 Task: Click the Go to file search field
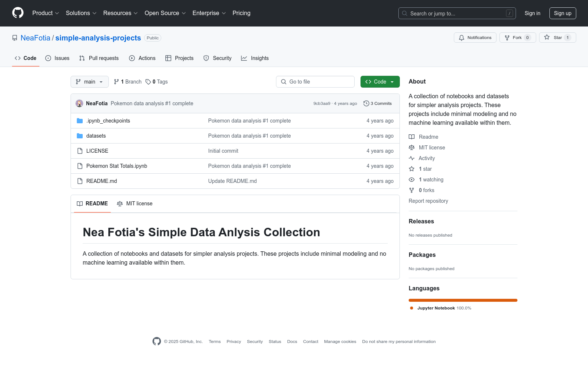click(x=315, y=82)
